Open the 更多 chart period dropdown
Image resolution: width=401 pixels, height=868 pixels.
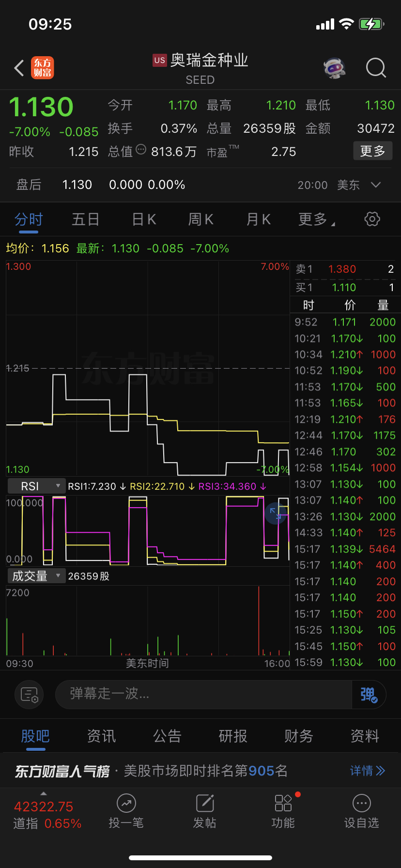pyautogui.click(x=317, y=219)
